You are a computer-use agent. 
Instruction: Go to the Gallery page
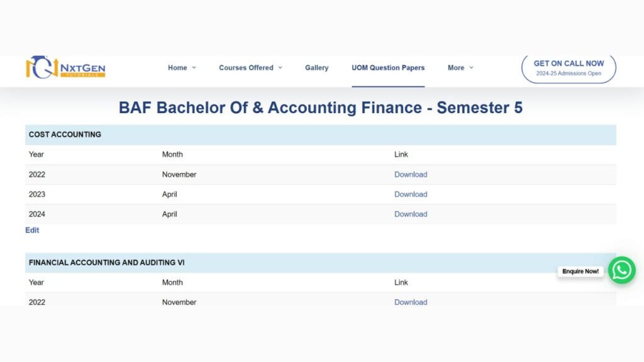316,68
